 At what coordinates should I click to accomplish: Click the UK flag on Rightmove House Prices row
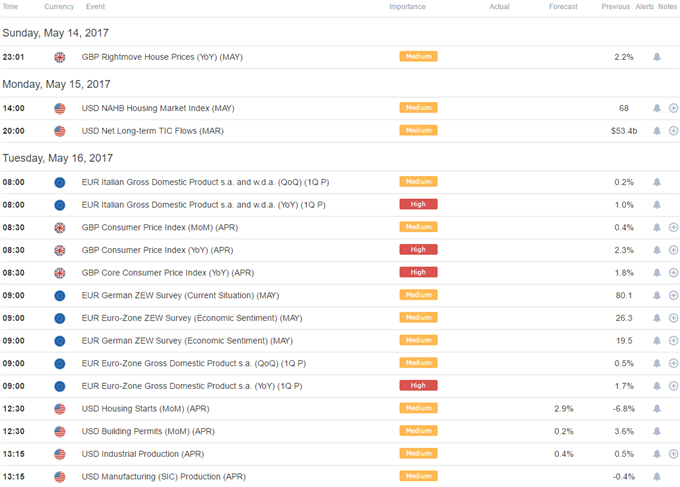point(60,57)
